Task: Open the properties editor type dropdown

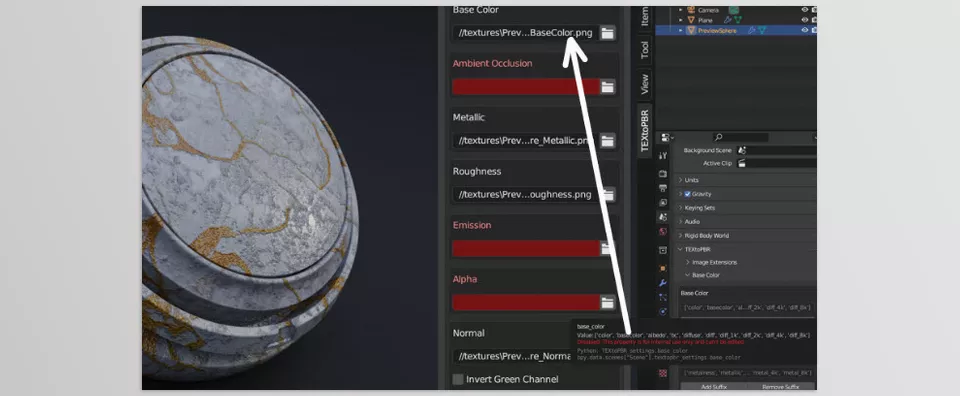Action: 667,138
